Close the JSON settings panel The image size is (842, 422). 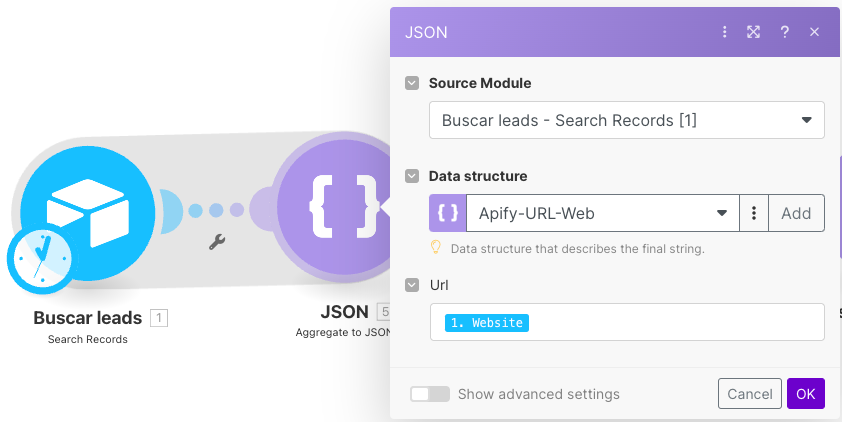(814, 32)
